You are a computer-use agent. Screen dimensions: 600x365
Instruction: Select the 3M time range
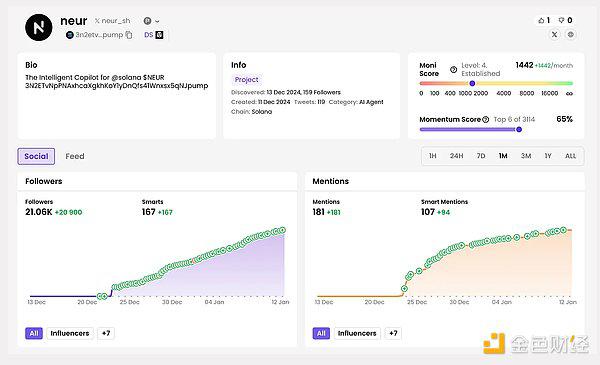(x=526, y=156)
